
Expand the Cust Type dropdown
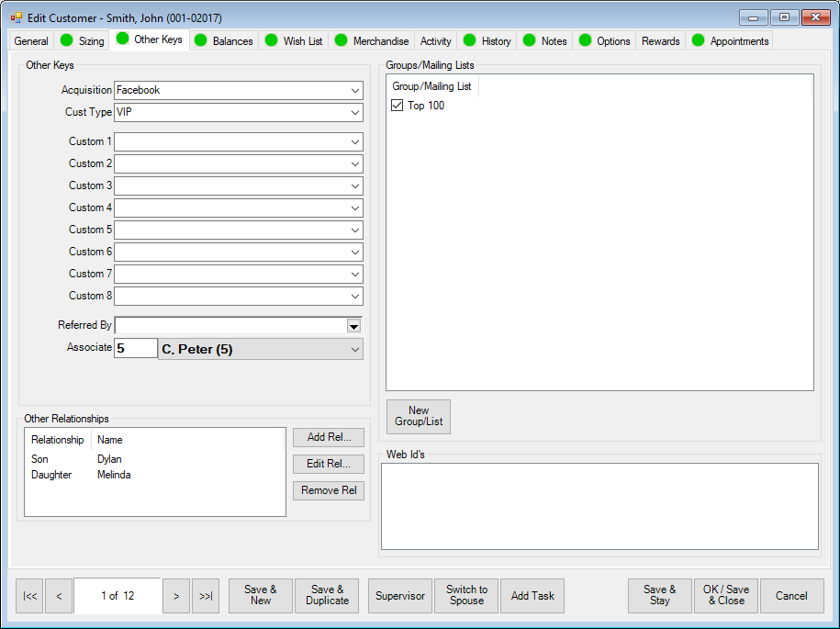click(354, 112)
